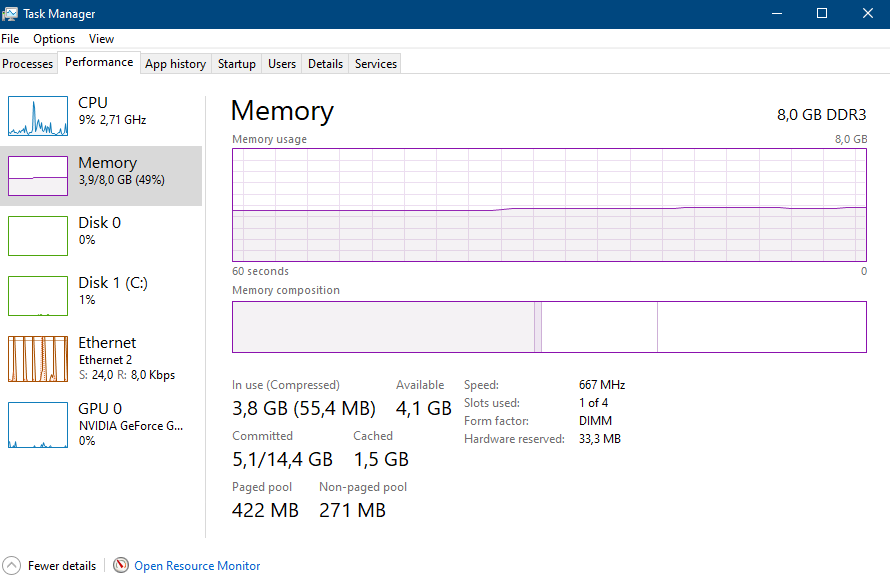
Task: Select the CPU mini graph thumbnail
Action: (x=38, y=116)
